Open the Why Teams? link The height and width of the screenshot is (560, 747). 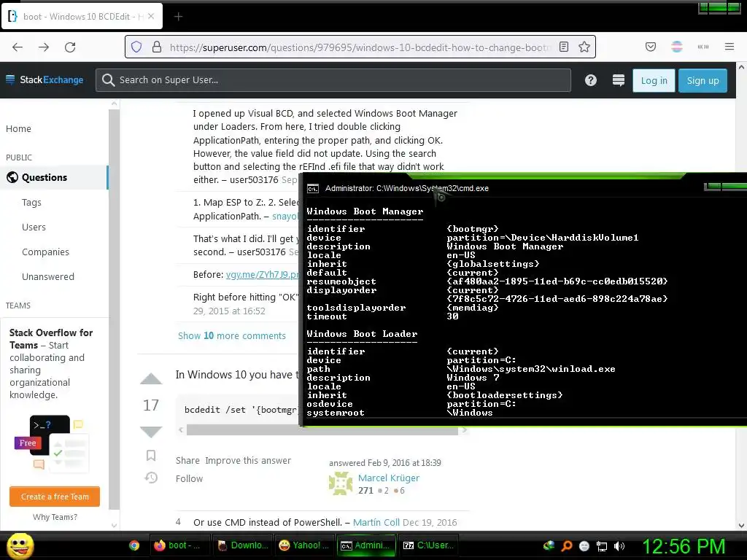[x=55, y=517]
